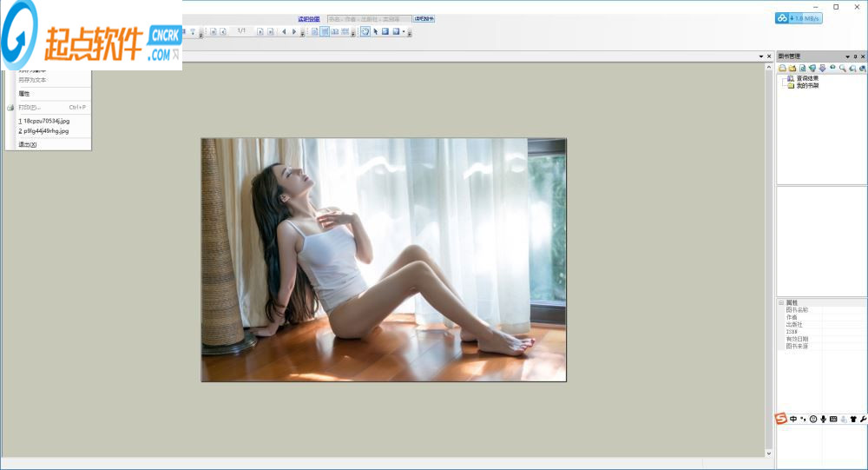Collapse the 属性 properties section
This screenshot has width=868, height=470.
(781, 302)
